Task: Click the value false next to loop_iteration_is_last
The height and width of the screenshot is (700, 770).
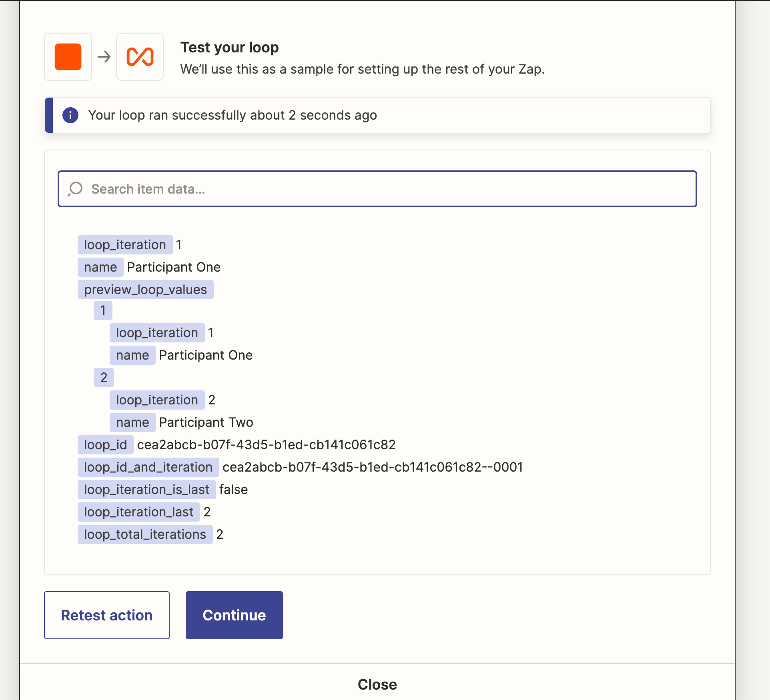Action: coord(233,490)
